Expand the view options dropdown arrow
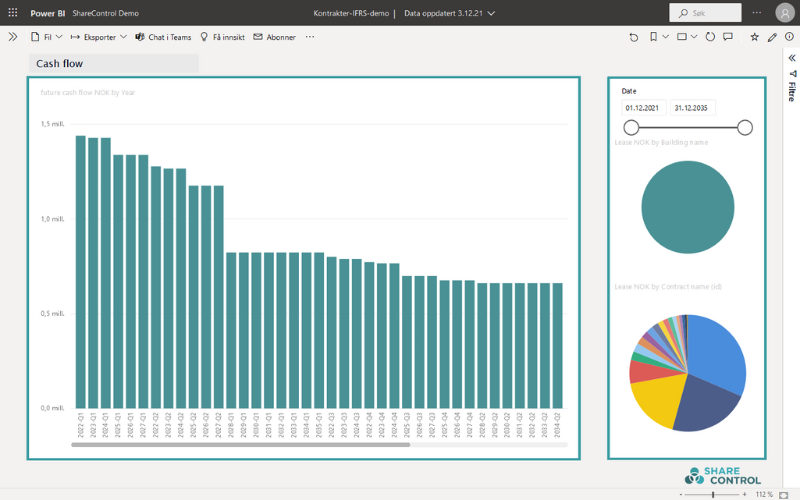This screenshot has width=800, height=500. (x=694, y=37)
